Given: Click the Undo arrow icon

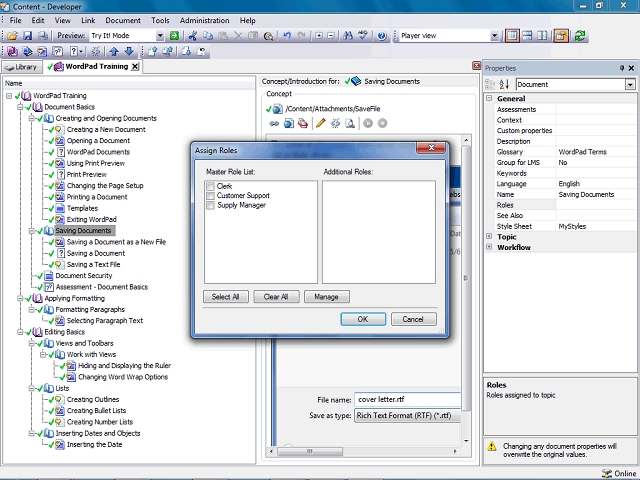Looking at the screenshot, I should click(x=287, y=36).
